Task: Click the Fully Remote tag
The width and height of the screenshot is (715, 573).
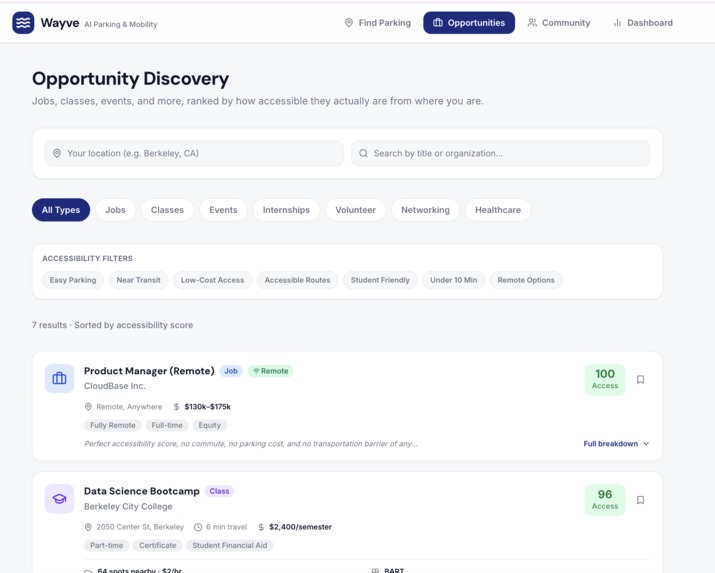Action: click(x=113, y=425)
